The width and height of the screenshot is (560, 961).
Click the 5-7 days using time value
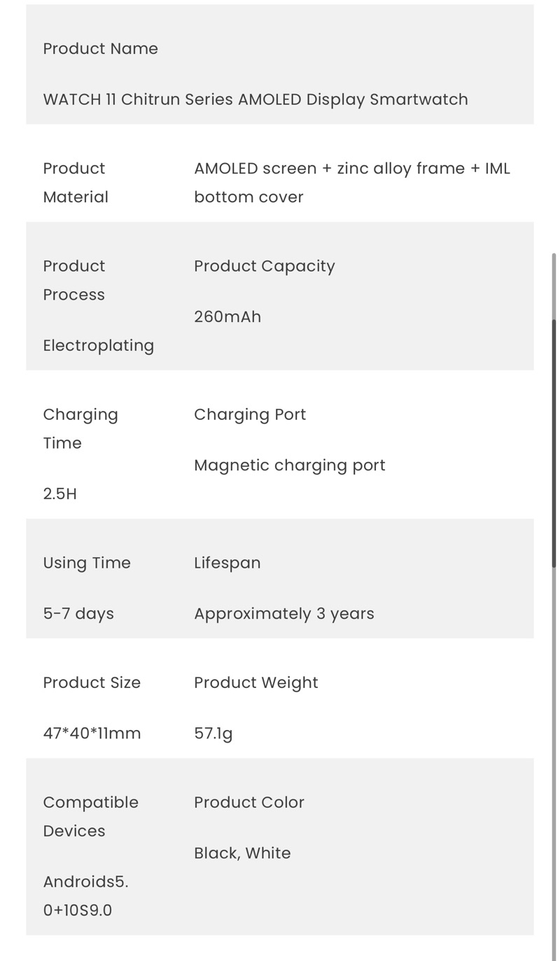78,614
